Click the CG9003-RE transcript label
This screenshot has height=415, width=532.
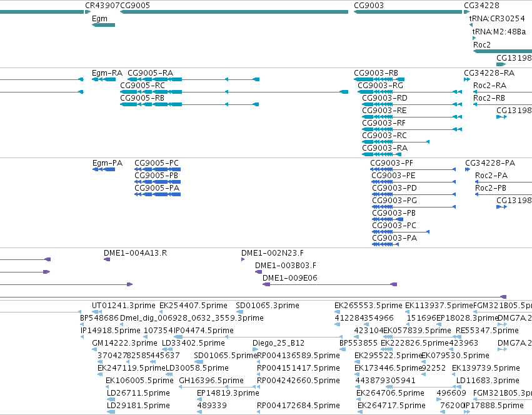(x=384, y=111)
